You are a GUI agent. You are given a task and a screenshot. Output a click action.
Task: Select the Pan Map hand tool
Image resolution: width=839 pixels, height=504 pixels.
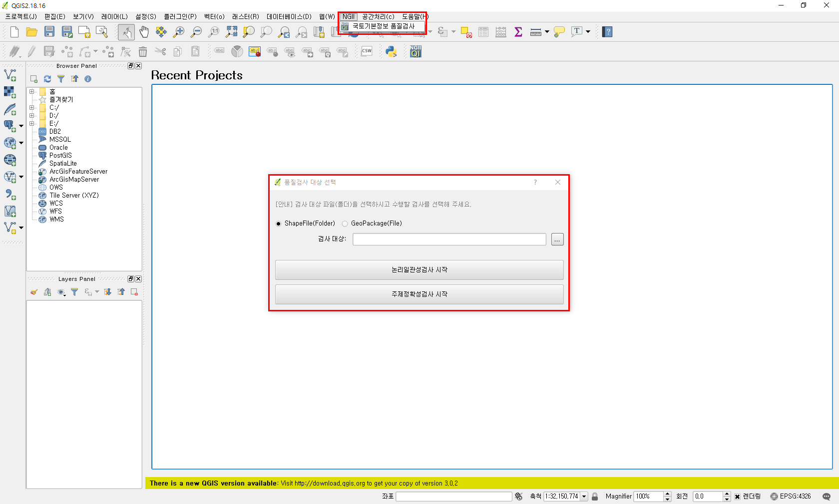[x=144, y=32]
